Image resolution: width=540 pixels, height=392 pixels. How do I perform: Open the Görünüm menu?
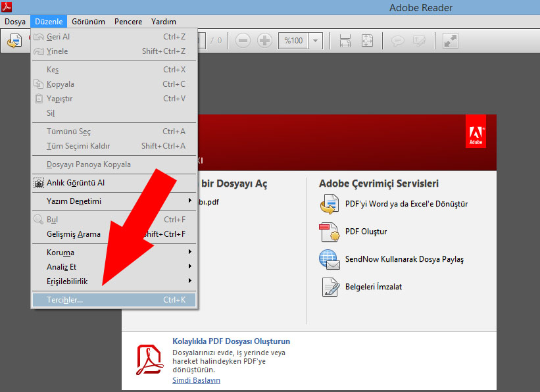click(x=89, y=22)
